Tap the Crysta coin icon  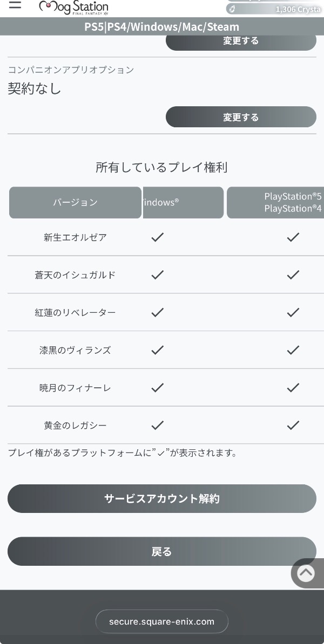pos(232,9)
